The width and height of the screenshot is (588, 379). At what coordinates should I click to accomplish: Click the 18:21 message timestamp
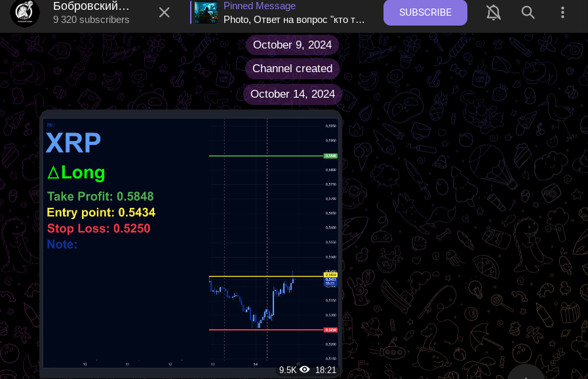click(x=326, y=370)
